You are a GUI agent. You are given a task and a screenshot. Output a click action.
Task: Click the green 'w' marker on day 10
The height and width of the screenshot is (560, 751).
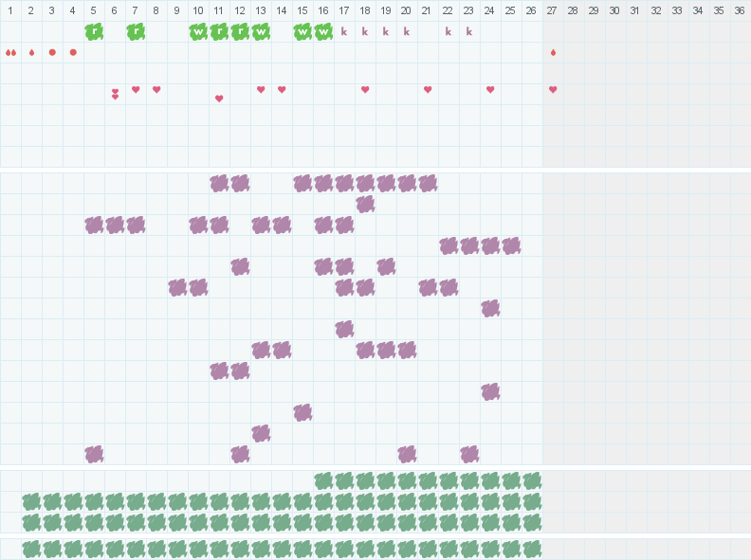click(x=198, y=32)
